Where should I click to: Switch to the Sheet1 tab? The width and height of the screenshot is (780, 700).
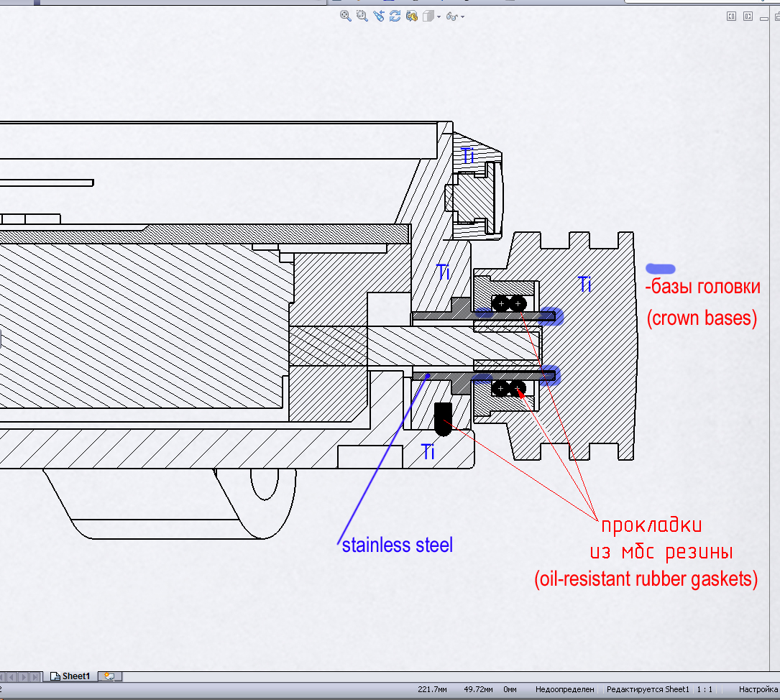pyautogui.click(x=70, y=676)
